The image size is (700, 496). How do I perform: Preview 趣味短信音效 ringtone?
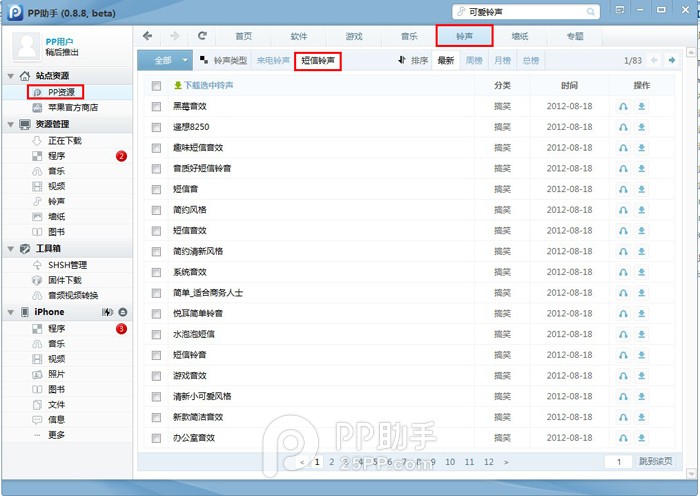coord(623,148)
